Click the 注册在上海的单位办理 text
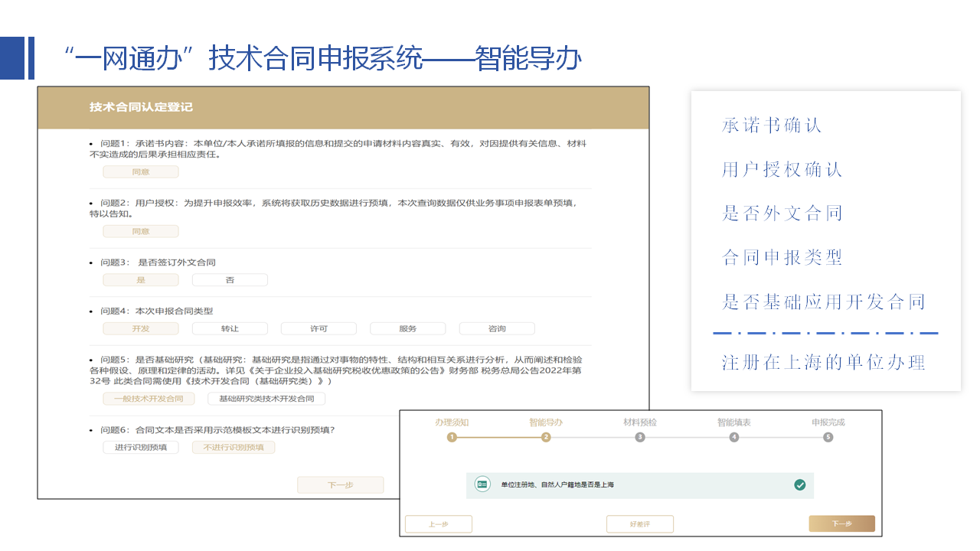 click(824, 362)
